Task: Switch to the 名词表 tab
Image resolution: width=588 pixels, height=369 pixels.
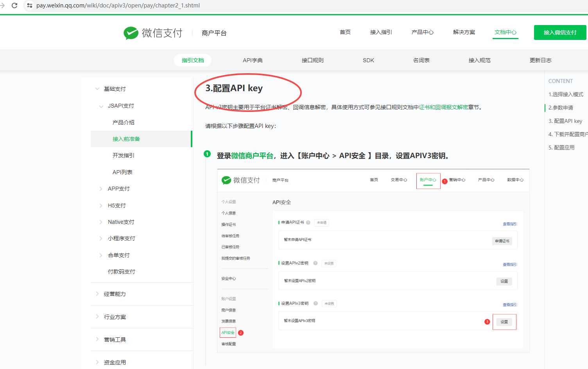Action: [421, 60]
